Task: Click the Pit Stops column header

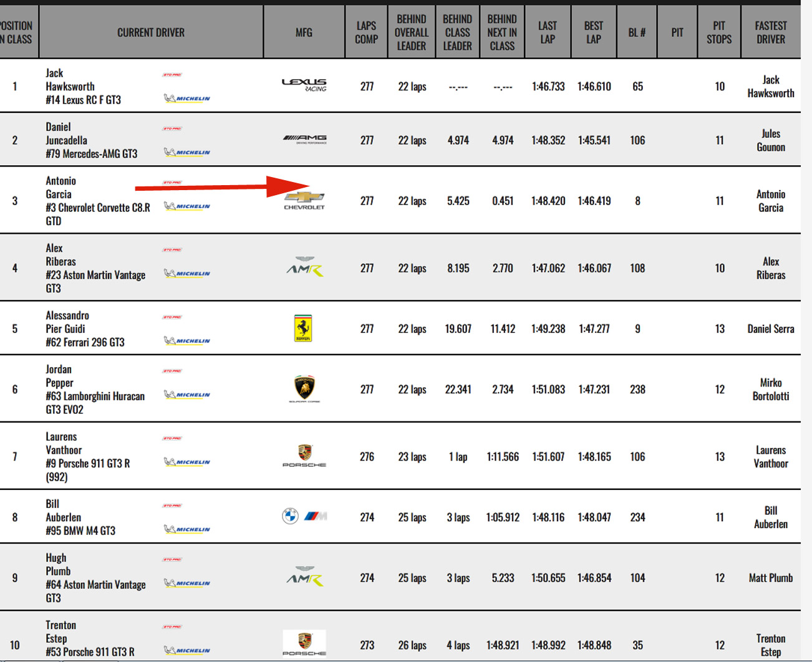Action: pos(718,32)
